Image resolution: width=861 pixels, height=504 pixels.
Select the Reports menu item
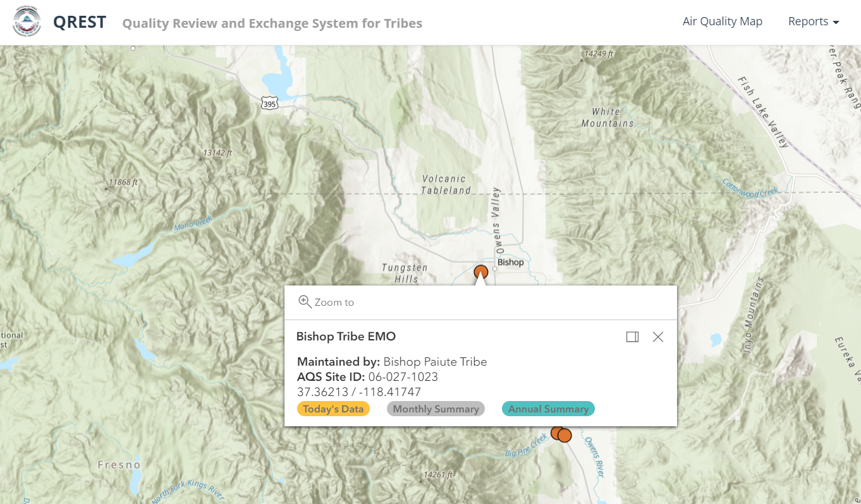point(809,21)
